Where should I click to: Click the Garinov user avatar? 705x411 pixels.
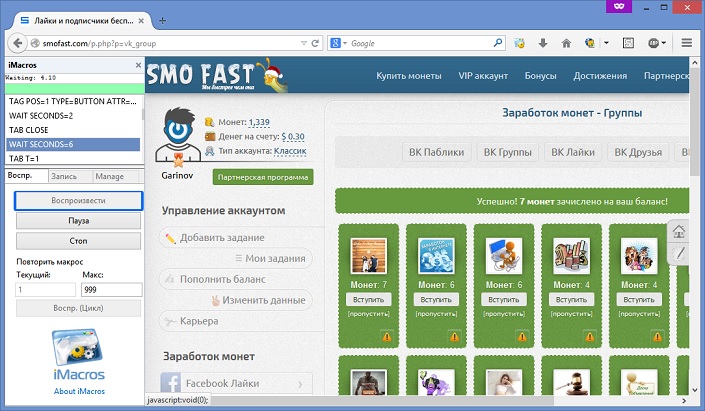tap(176, 135)
